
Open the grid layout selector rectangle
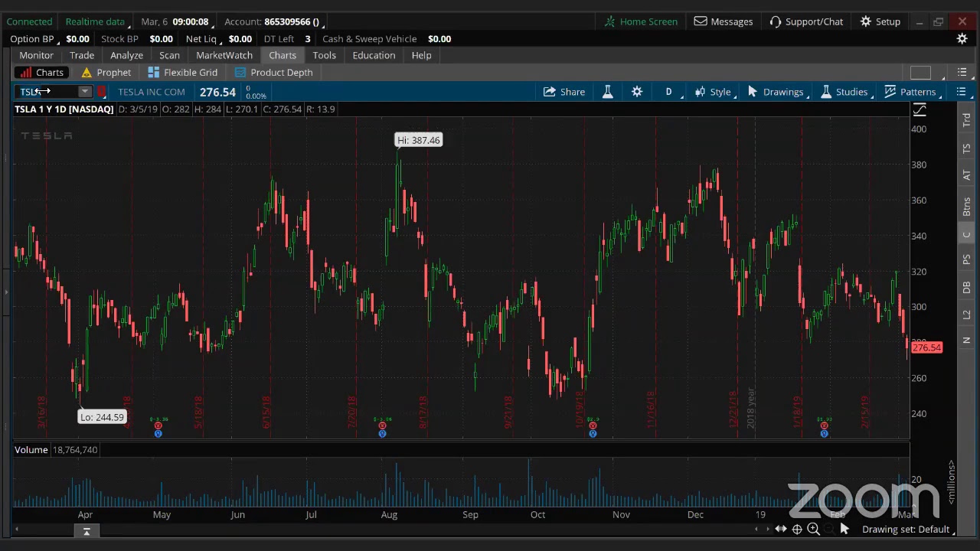point(920,73)
